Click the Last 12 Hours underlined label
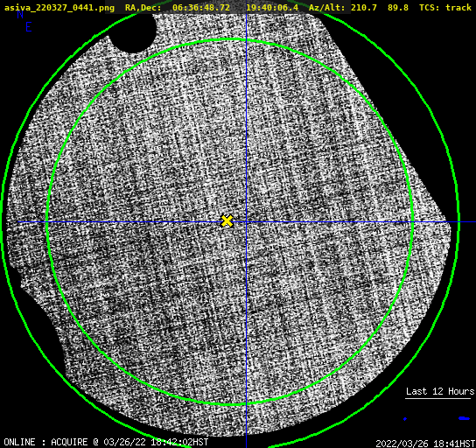The width and height of the screenshot is (476, 448). [x=440, y=391]
